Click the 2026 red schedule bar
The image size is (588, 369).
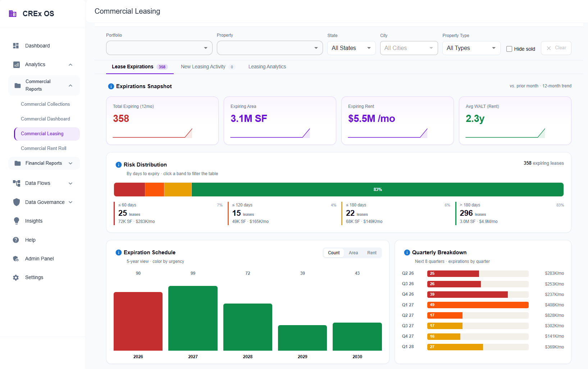click(x=138, y=321)
